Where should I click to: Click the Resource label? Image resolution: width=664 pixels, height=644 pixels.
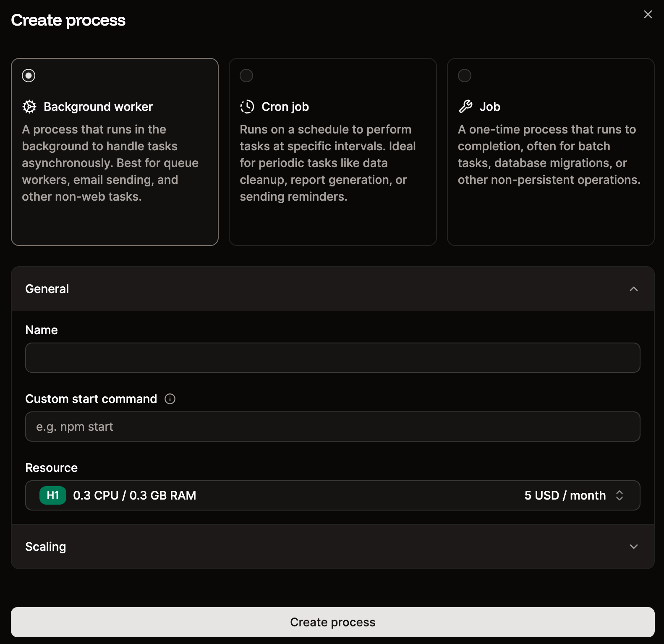tap(52, 468)
